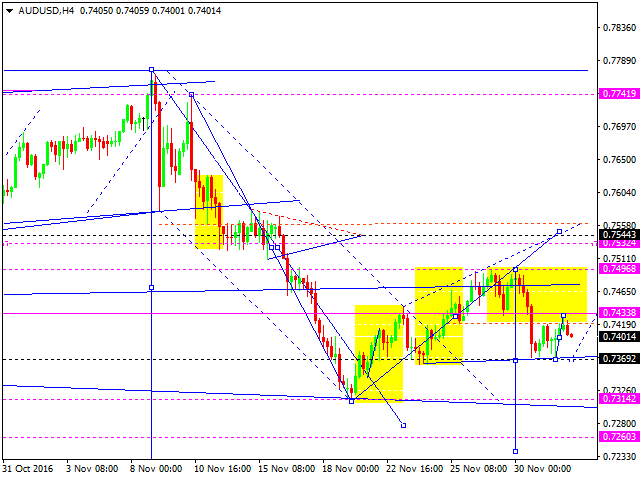Click the 0.74650 price scale value
The image size is (640, 480).
(x=619, y=291)
